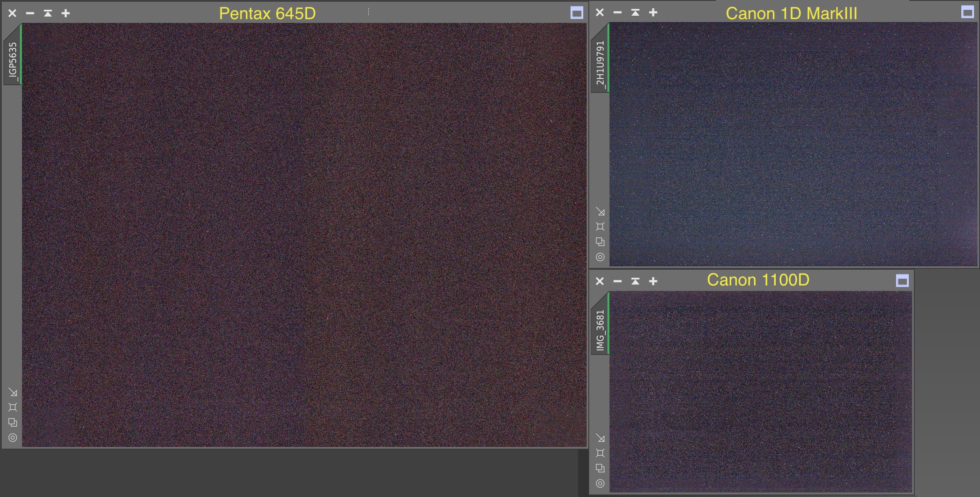Click the diagonal arrow icon in the Canon 1D MarkIII window
The image size is (980, 497).
(600, 212)
